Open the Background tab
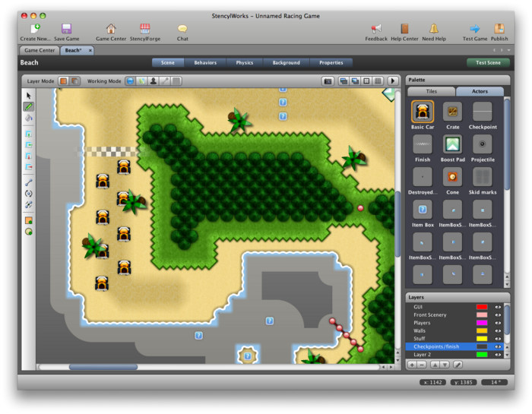532x414 pixels. [x=287, y=63]
